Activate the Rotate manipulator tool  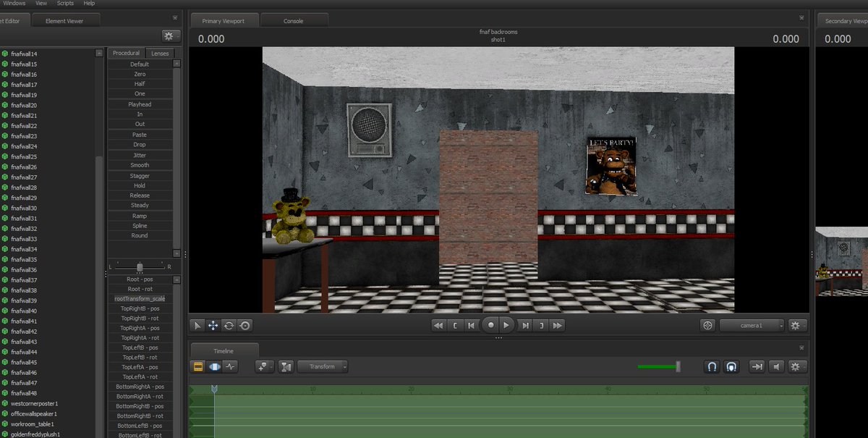pyautogui.click(x=229, y=326)
